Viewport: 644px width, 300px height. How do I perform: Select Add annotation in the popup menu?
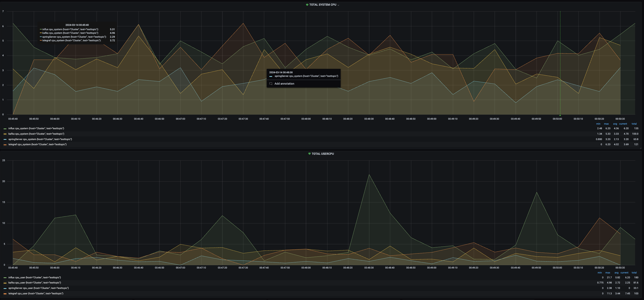tap(284, 84)
